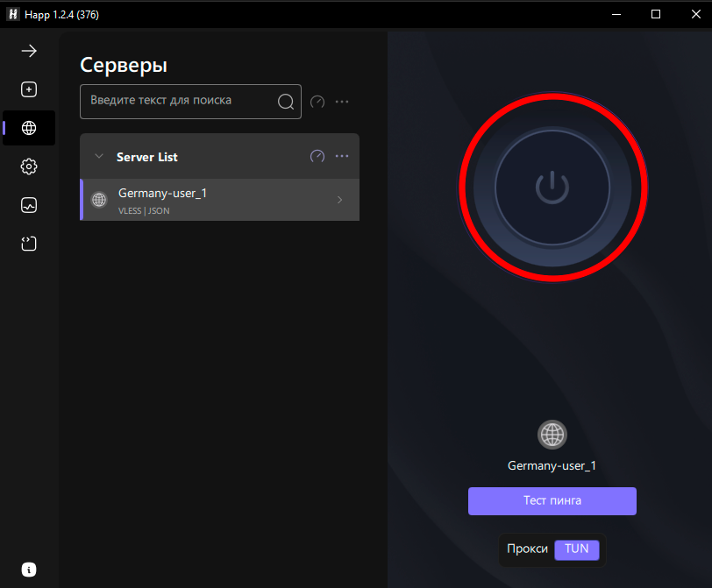Open the Servers globe tab in sidebar

click(29, 128)
